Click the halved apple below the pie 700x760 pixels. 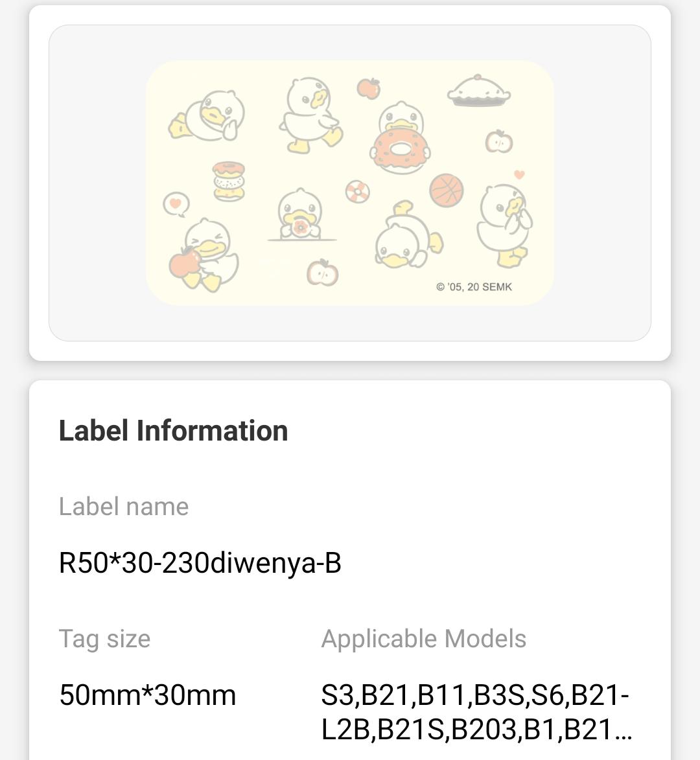(x=499, y=141)
